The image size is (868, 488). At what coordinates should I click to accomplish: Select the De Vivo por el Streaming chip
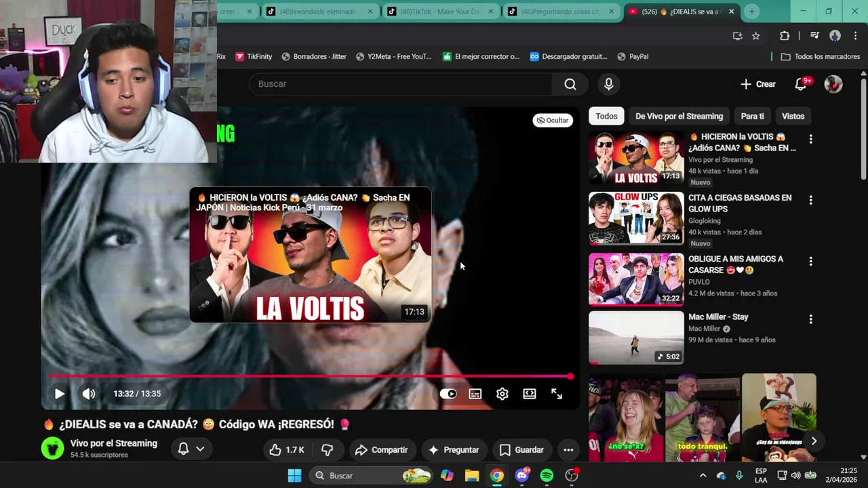click(679, 117)
